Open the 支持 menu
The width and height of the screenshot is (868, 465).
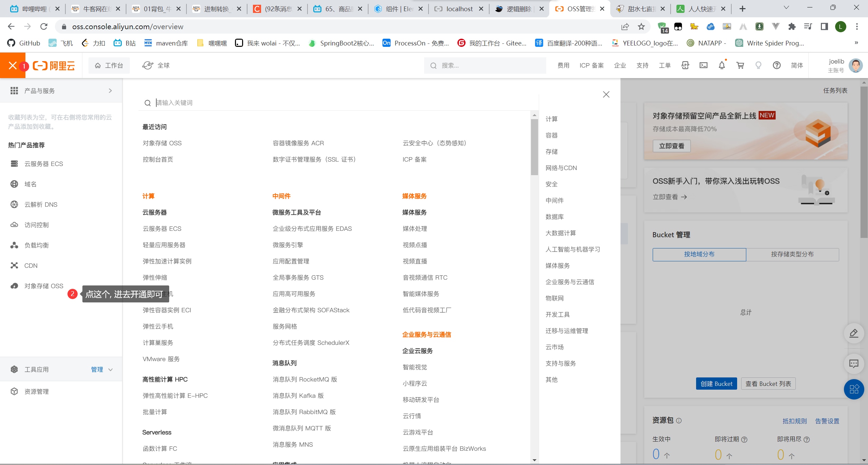click(x=642, y=66)
